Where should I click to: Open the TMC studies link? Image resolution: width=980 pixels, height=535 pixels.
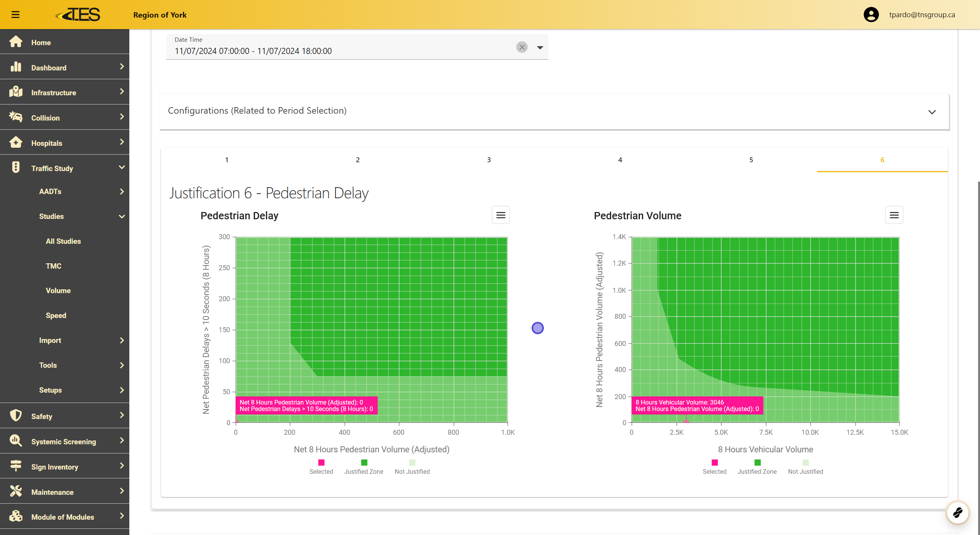(54, 266)
